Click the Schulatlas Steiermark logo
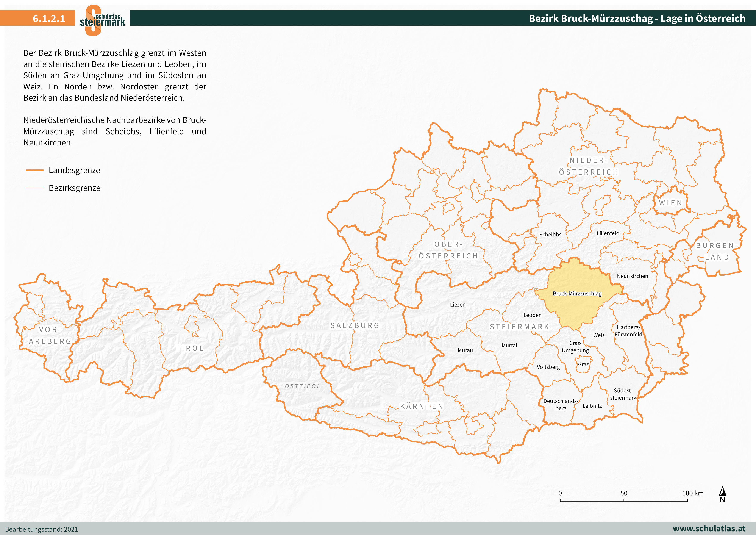756x535 pixels. click(102, 20)
